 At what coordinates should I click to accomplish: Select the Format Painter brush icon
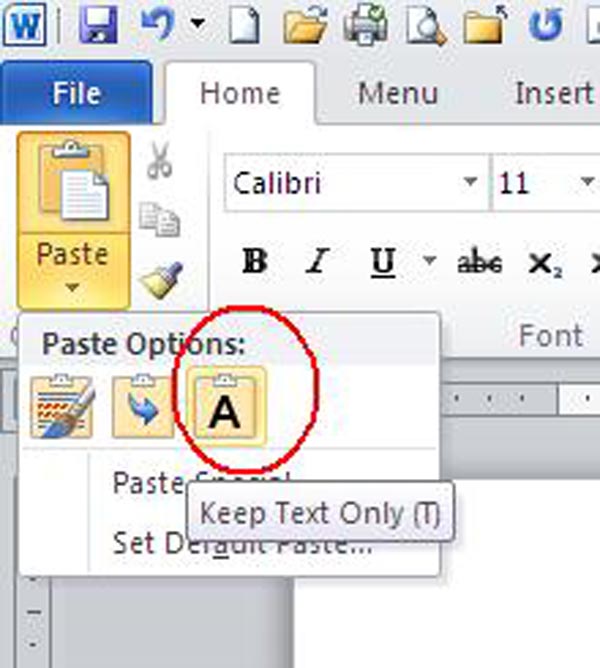160,281
